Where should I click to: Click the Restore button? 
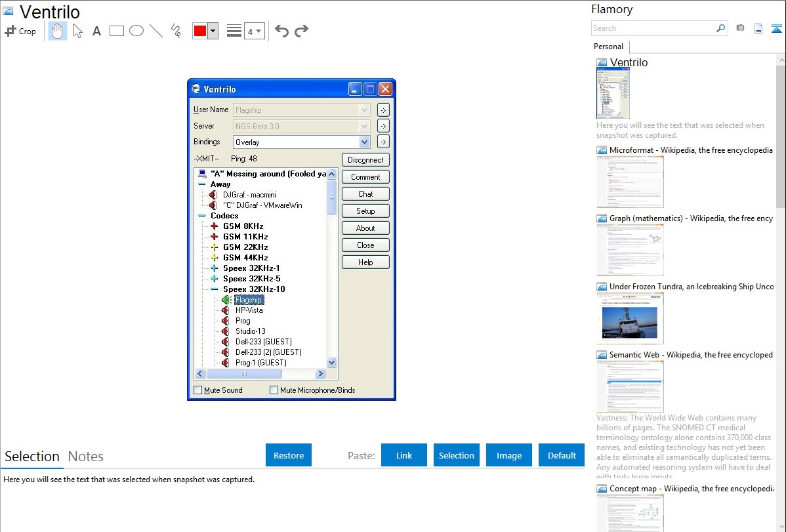[289, 455]
